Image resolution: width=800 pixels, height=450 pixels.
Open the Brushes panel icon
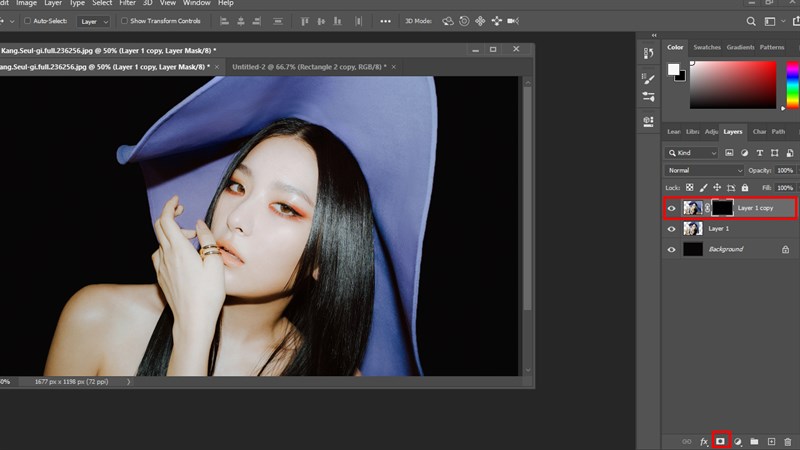click(648, 79)
